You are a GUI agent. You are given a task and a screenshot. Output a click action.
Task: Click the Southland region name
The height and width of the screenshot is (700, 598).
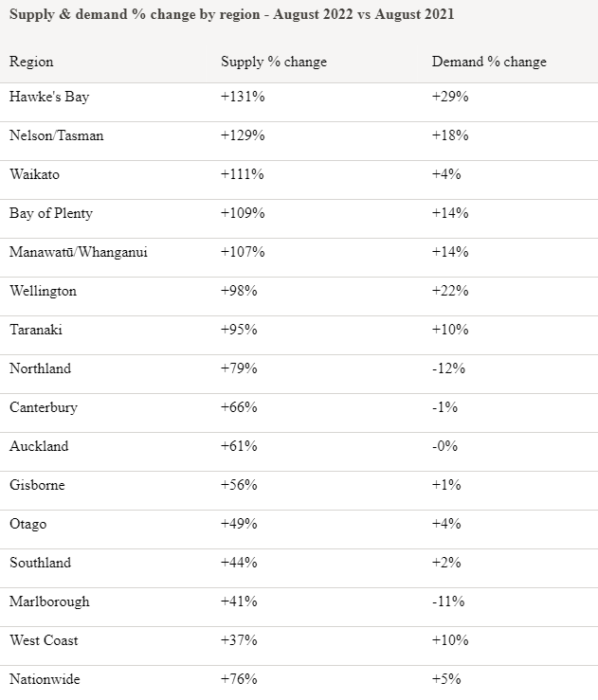pyautogui.click(x=41, y=563)
